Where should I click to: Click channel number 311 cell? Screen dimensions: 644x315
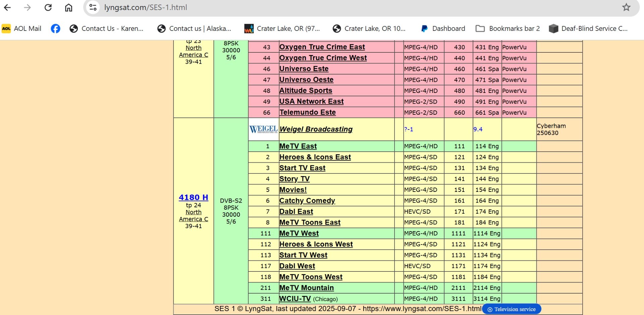263,299
